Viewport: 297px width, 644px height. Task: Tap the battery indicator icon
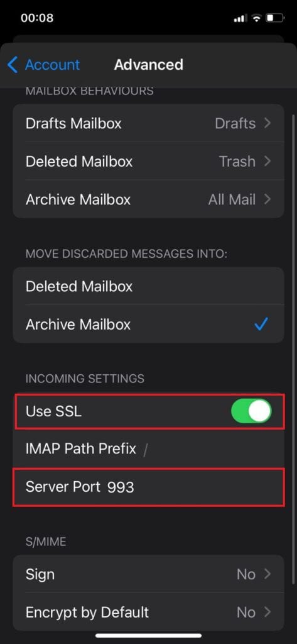point(275,18)
